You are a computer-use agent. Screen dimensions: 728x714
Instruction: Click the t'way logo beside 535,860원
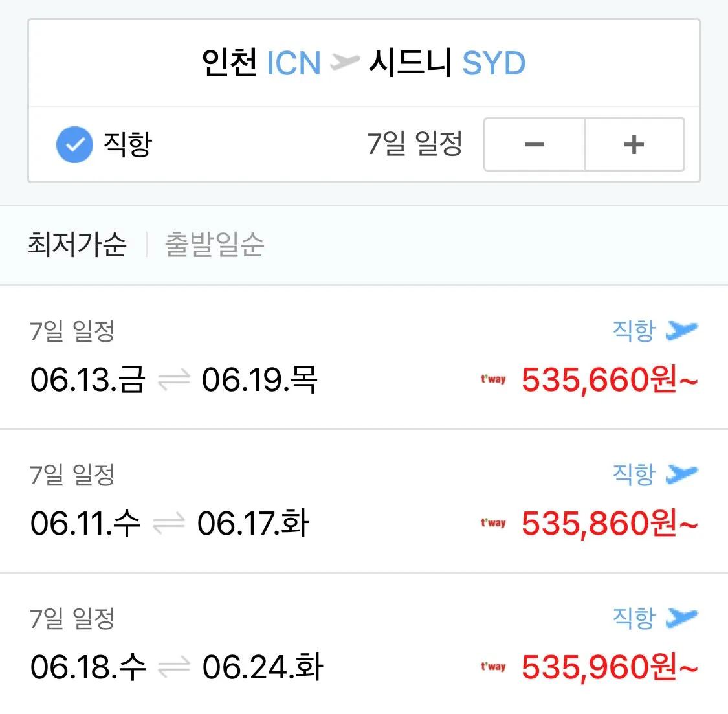coord(493,523)
